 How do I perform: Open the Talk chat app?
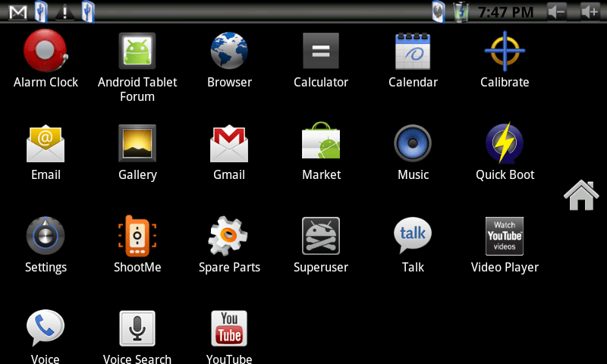coord(413,235)
